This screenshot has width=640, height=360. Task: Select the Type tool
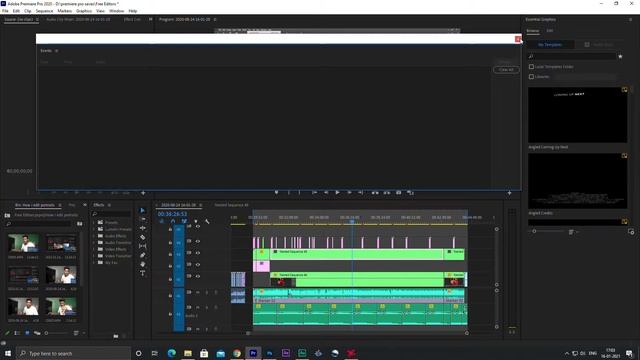tap(142, 273)
